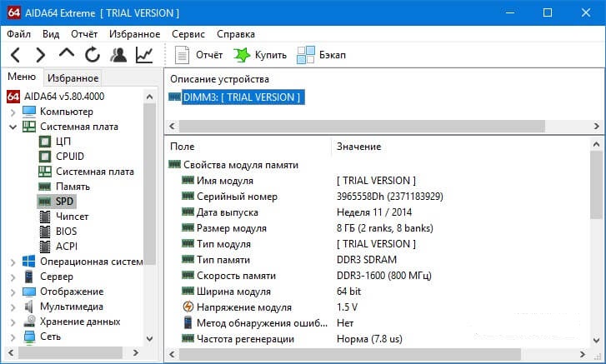
Task: Select the DIMM3: [ TRIAL VERSION ] device entry
Action: (242, 97)
